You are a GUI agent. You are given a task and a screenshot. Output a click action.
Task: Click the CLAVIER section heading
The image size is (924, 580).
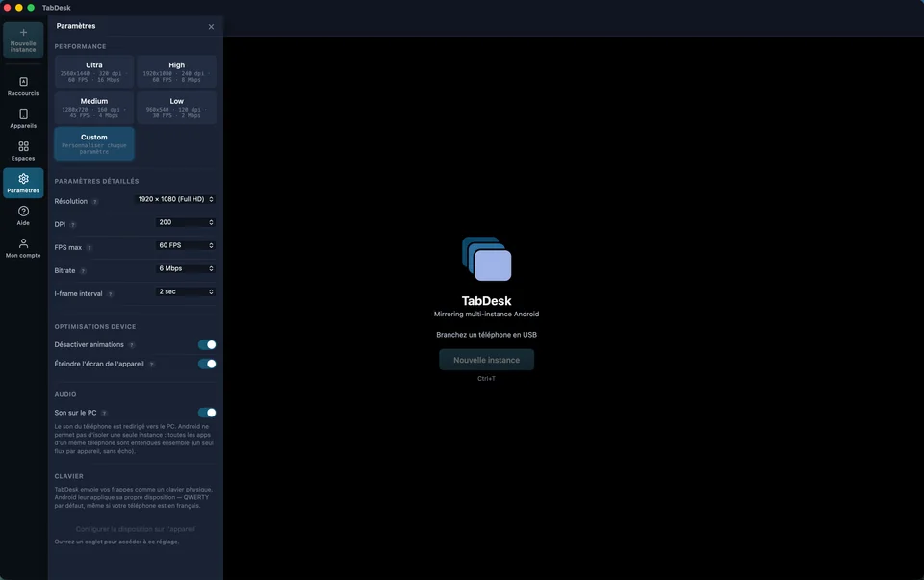pos(69,476)
